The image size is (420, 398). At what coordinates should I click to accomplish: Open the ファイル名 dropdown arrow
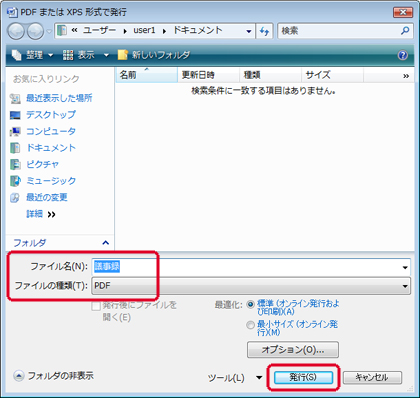click(x=405, y=267)
